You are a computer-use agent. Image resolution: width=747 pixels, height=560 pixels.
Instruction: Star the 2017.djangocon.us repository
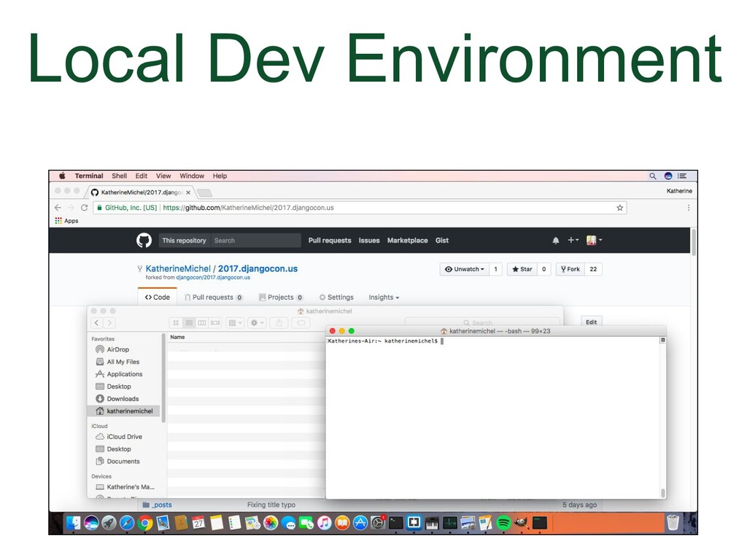tap(522, 269)
